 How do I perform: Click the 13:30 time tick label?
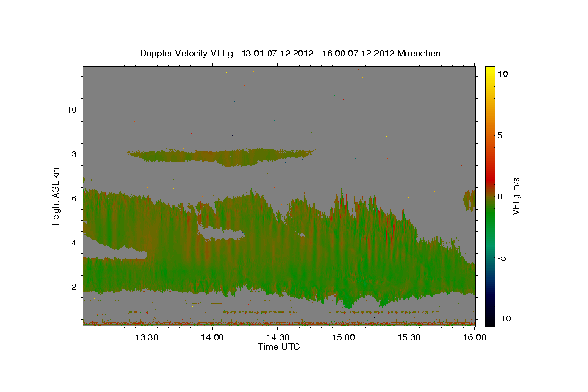tap(147, 337)
